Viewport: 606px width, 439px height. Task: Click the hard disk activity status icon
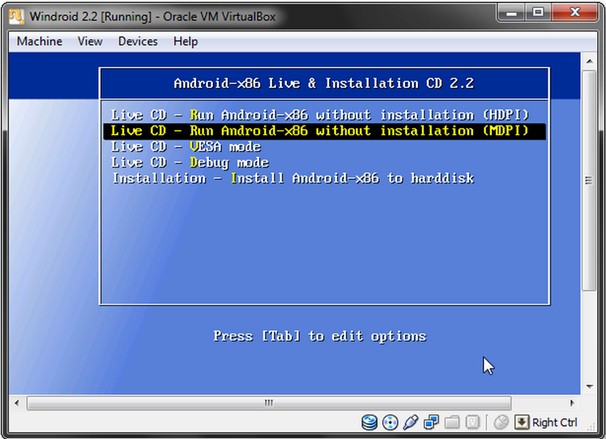369,422
